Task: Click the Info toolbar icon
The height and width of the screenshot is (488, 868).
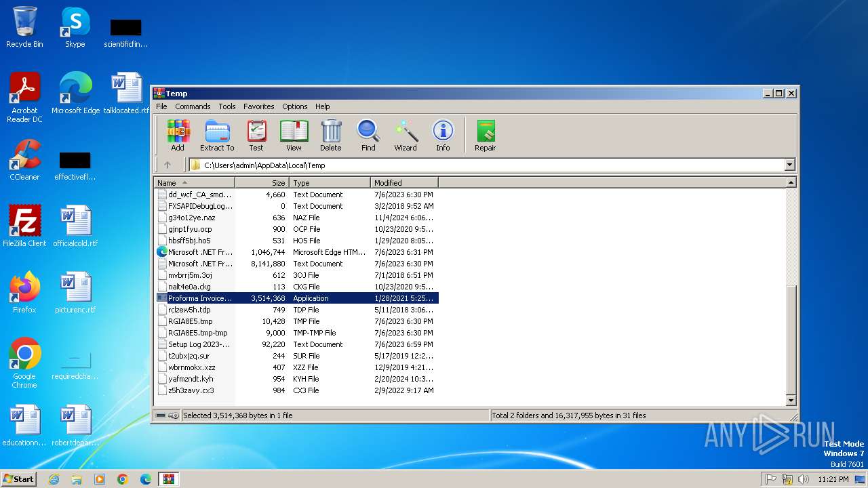Action: point(443,136)
